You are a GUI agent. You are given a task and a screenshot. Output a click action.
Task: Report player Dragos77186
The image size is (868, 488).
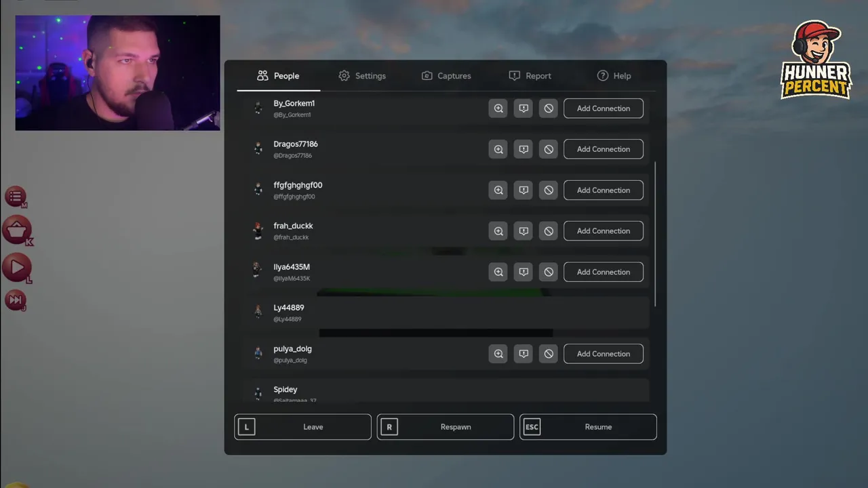pyautogui.click(x=524, y=149)
